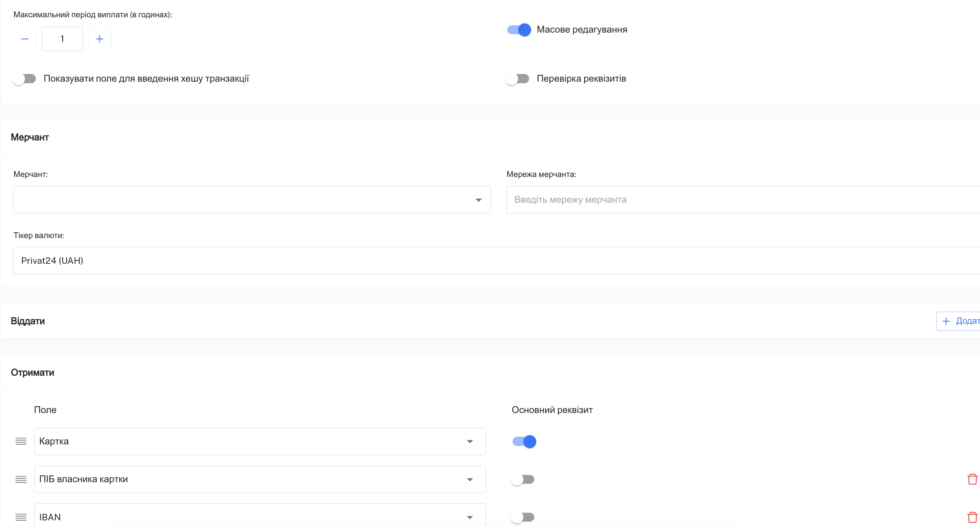Disable the Масове редагування toggle
980x526 pixels.
tap(519, 30)
